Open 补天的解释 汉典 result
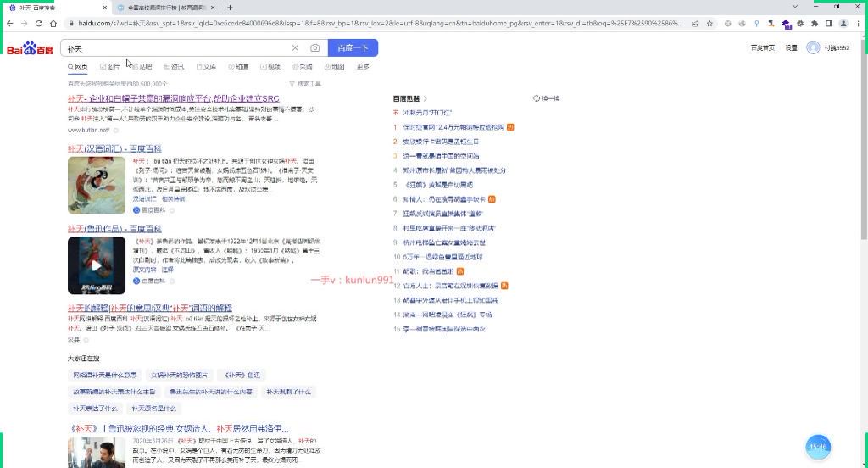 pos(150,308)
